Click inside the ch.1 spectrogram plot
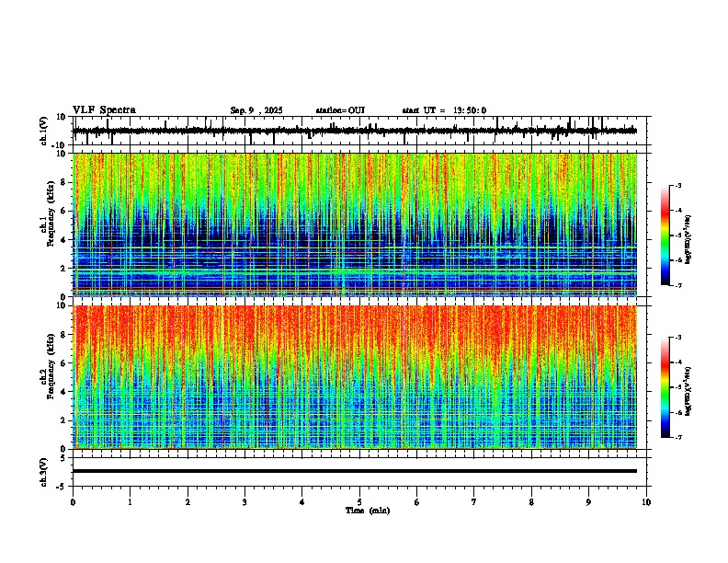Screen dimensions: 728x563 (355, 224)
